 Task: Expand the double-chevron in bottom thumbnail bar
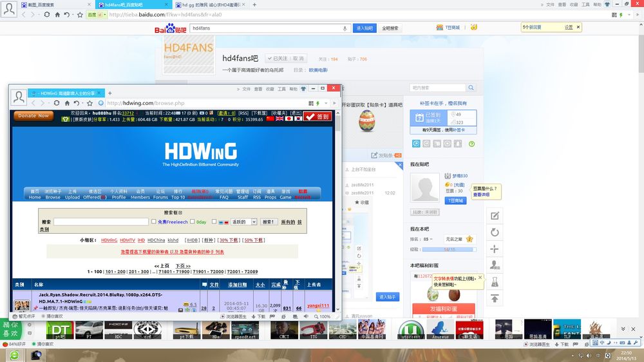[623, 329]
